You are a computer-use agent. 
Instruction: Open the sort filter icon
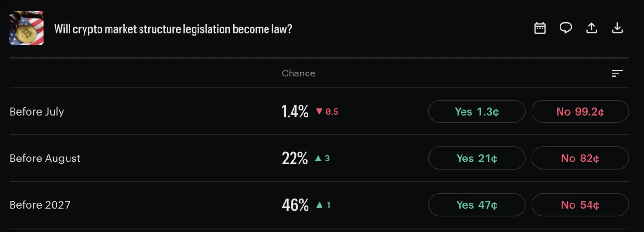pyautogui.click(x=617, y=73)
